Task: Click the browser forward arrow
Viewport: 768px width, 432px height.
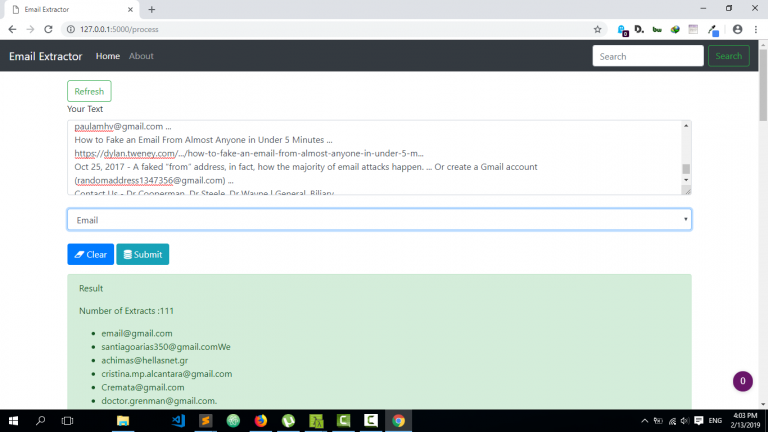Action: click(x=30, y=29)
